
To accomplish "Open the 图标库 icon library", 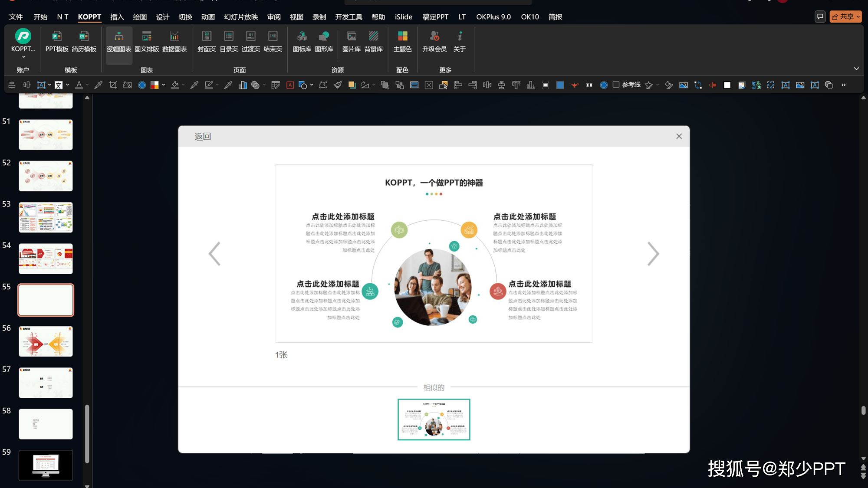I will 302,42.
